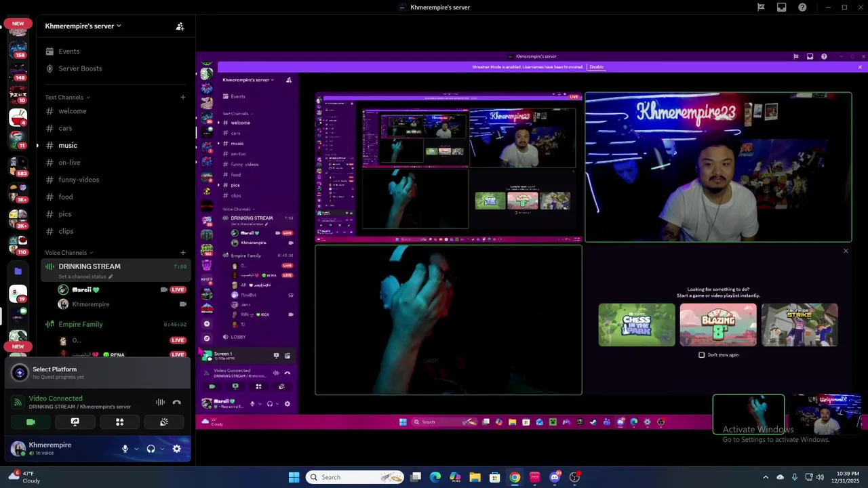Open the server icon with 19 badge
868x488 pixels.
pos(18,293)
